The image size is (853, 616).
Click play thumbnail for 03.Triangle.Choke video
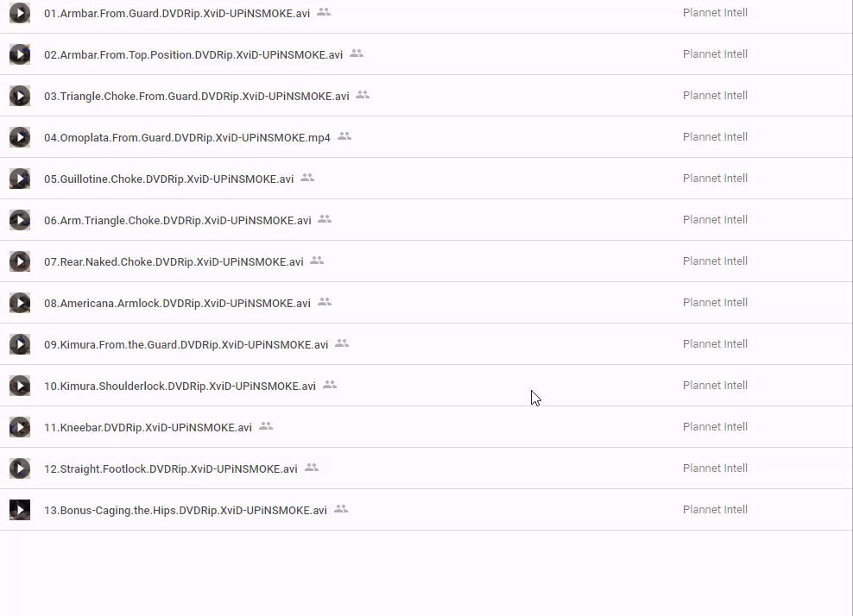point(20,96)
